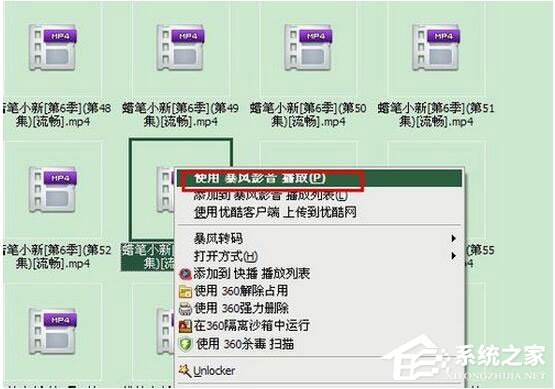Click file name ending 第52集)[流畅].mp4

[56, 257]
